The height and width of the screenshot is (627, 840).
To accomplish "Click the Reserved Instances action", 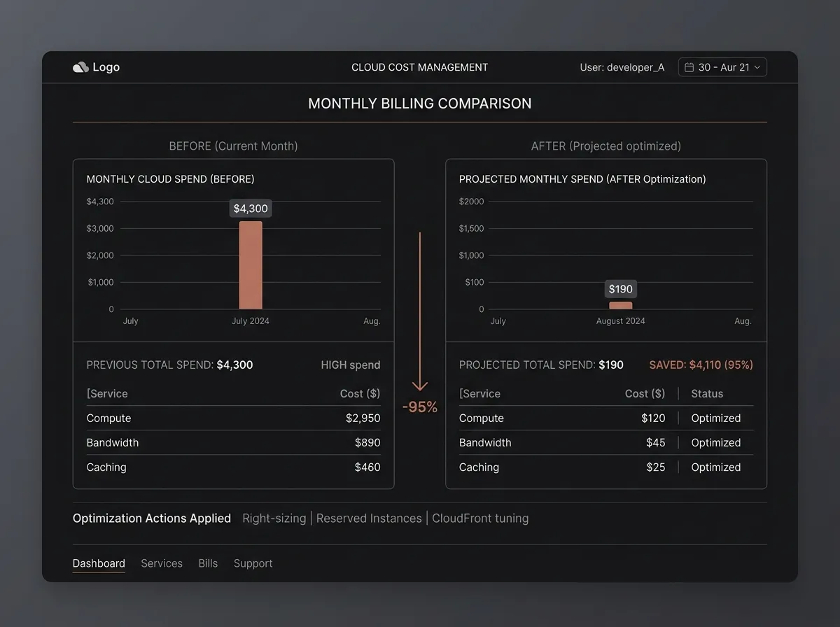I will [x=369, y=519].
